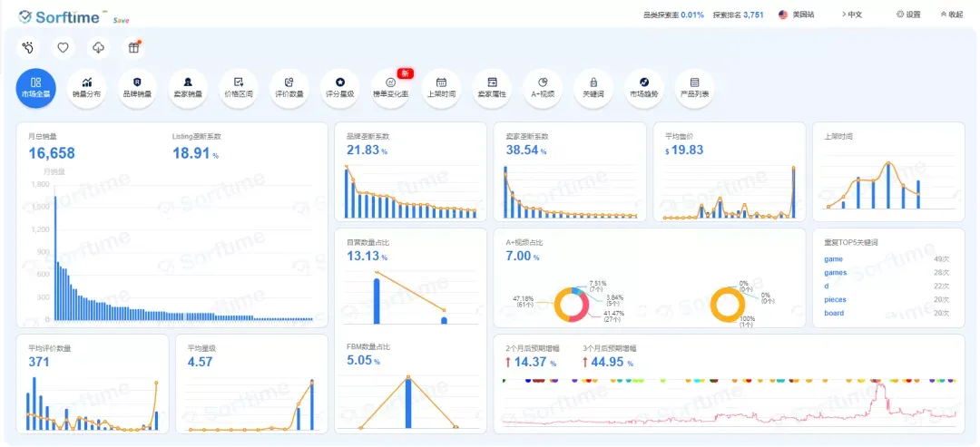Click the heart favorites icon
Screen dimensions: 980x447
coord(64,47)
